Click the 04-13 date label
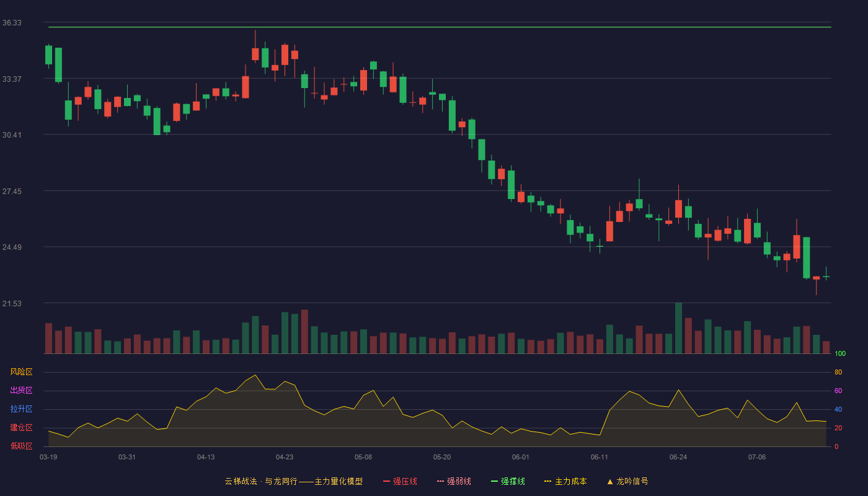The width and height of the screenshot is (868, 496). pos(206,457)
